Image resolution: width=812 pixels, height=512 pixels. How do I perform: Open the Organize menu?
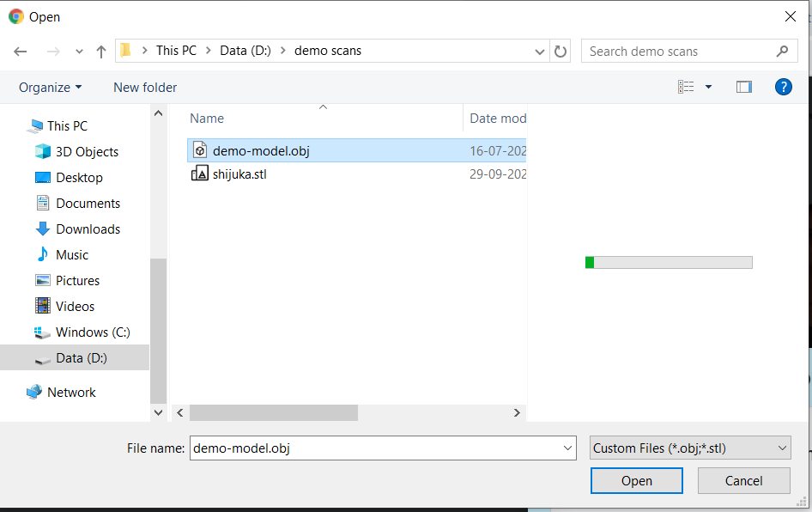pos(50,88)
